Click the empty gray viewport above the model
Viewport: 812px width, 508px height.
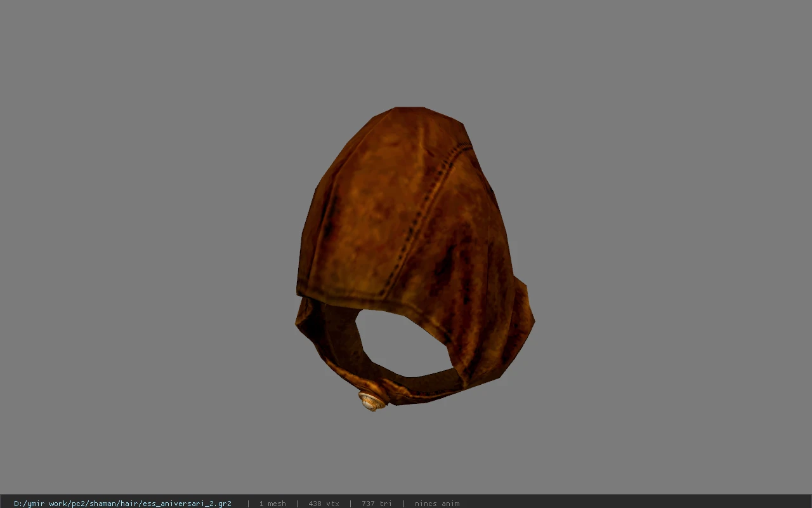(x=406, y=51)
